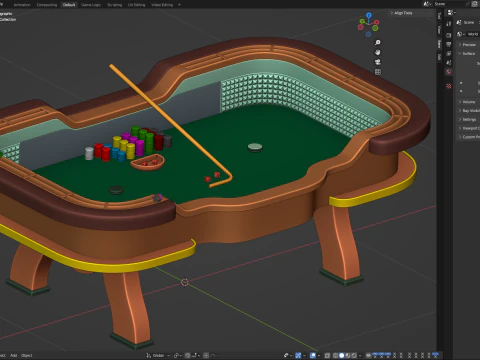Switch to the UV Editing workspace tab
This screenshot has width=480, height=360.
coord(137,5)
